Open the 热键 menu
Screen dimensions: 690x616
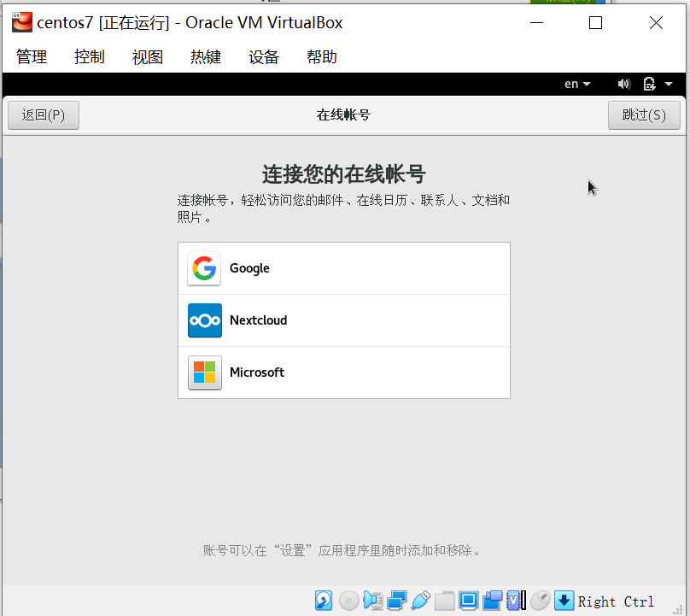click(x=206, y=56)
